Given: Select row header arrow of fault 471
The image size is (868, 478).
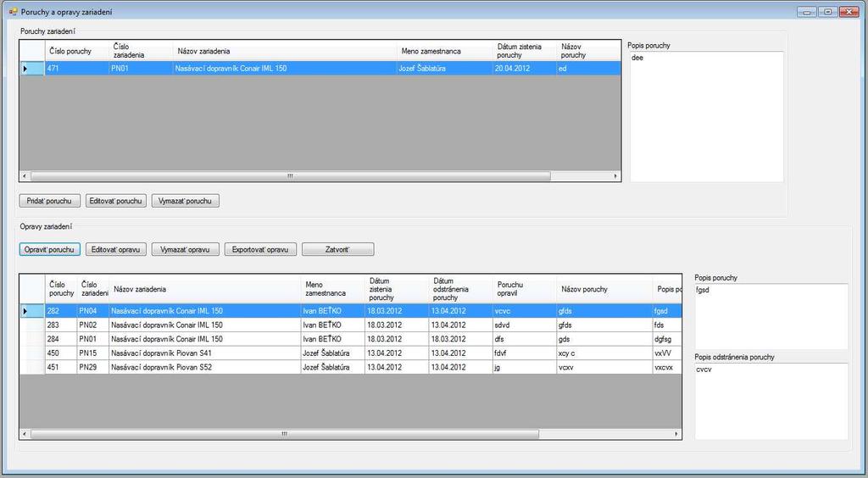Looking at the screenshot, I should point(32,69).
